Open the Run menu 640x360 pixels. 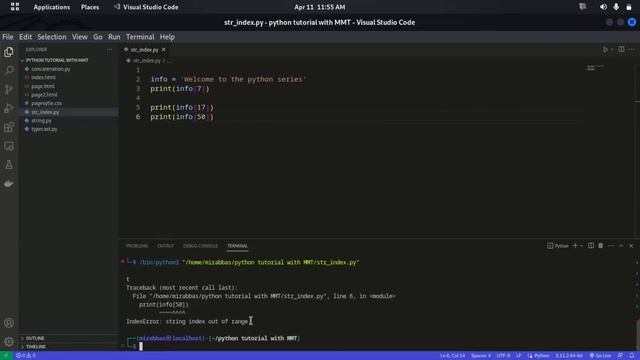114,37
